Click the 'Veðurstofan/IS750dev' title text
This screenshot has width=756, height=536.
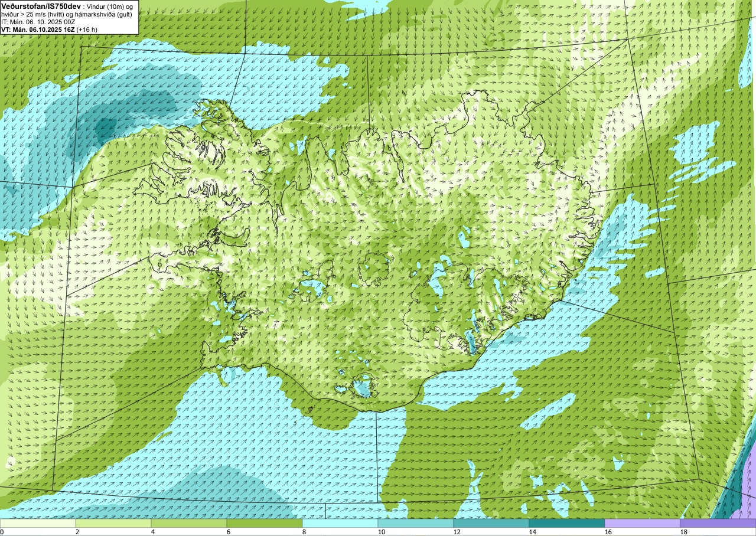coord(41,6)
